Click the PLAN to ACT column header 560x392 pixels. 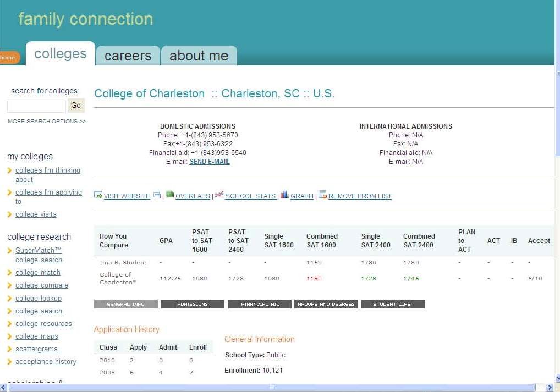coord(466,241)
